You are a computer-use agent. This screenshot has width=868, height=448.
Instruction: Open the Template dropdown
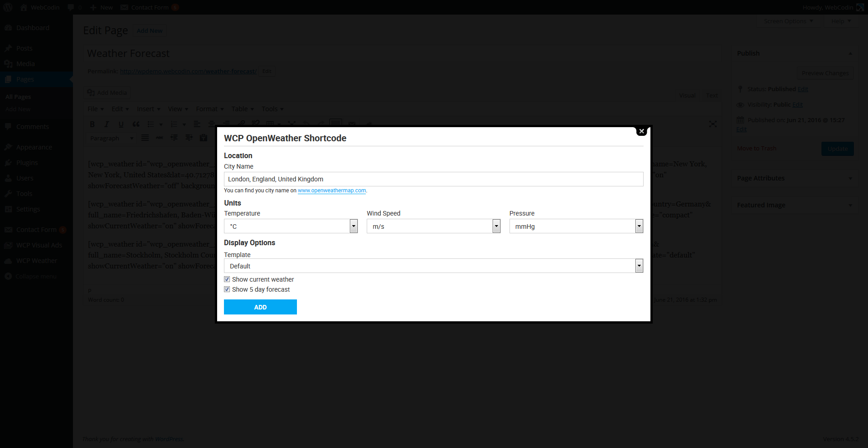(639, 266)
